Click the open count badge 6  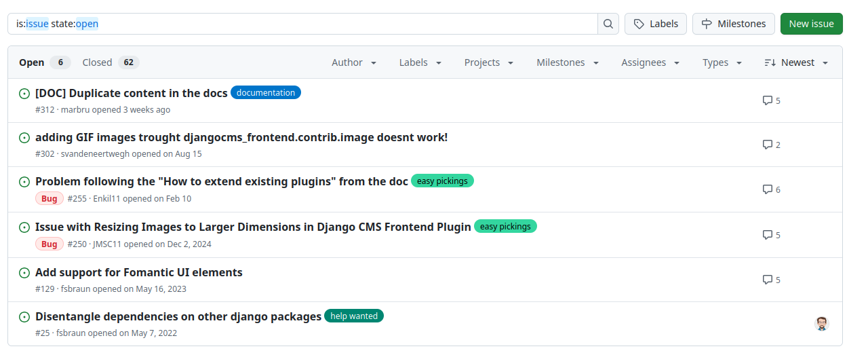(x=60, y=62)
